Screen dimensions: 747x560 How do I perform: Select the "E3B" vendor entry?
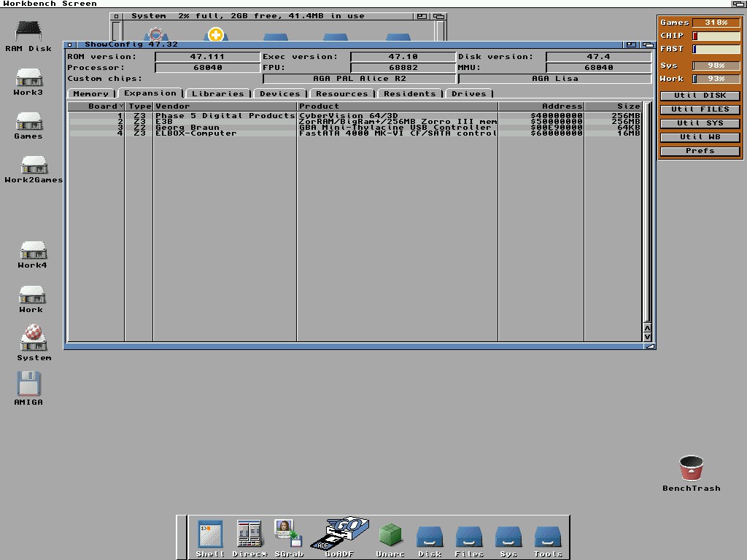(164, 122)
